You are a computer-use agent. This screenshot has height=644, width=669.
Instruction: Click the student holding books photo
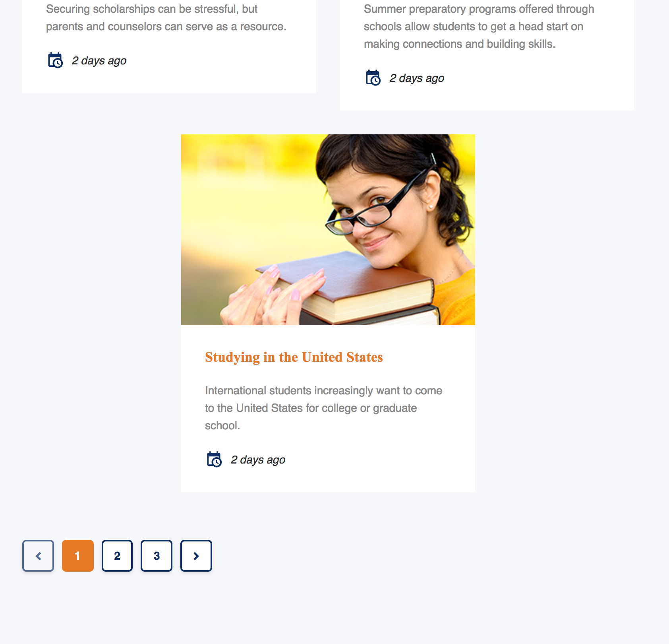click(328, 230)
